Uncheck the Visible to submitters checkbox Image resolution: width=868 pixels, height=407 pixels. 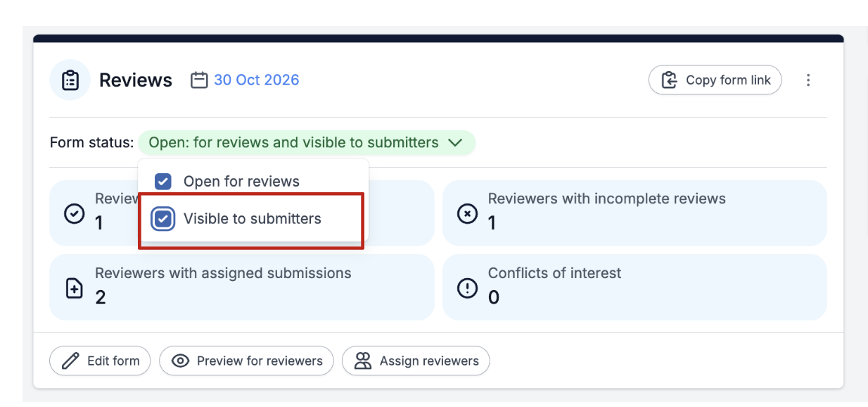(x=162, y=219)
